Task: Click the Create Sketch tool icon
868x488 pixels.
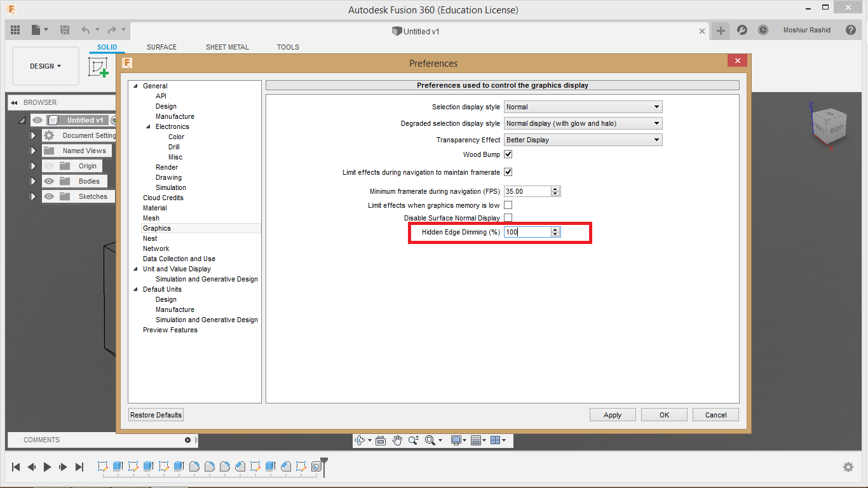Action: coord(98,67)
